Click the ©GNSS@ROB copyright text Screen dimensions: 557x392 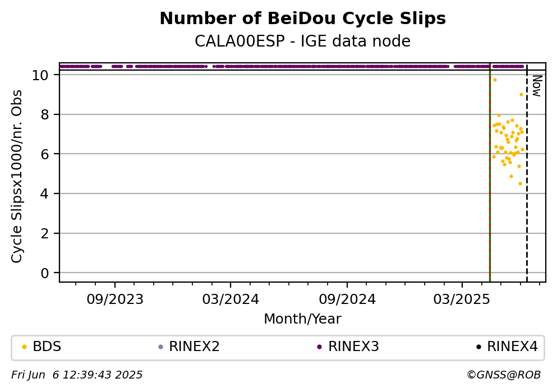click(504, 375)
